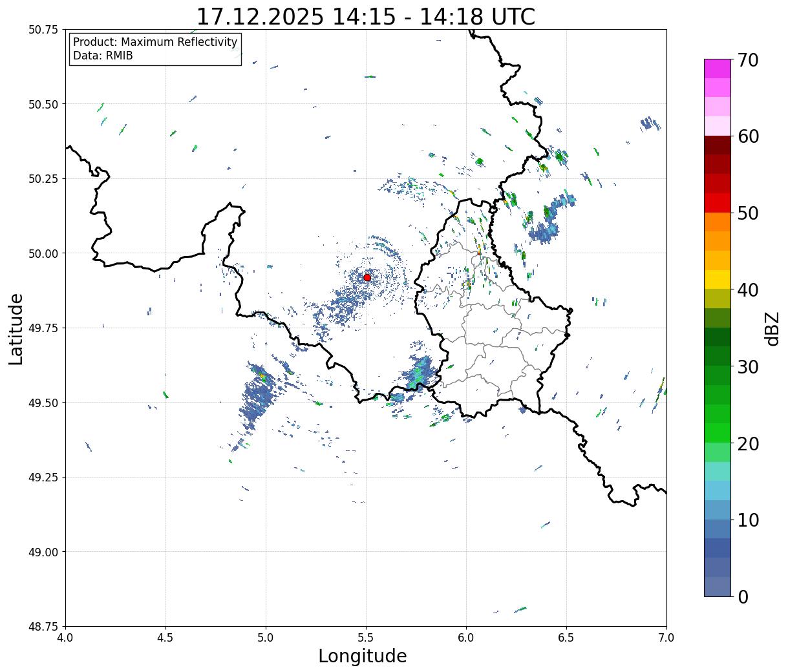Click the latitude tick label 50.25
The width and height of the screenshot is (788, 672).
[43, 179]
